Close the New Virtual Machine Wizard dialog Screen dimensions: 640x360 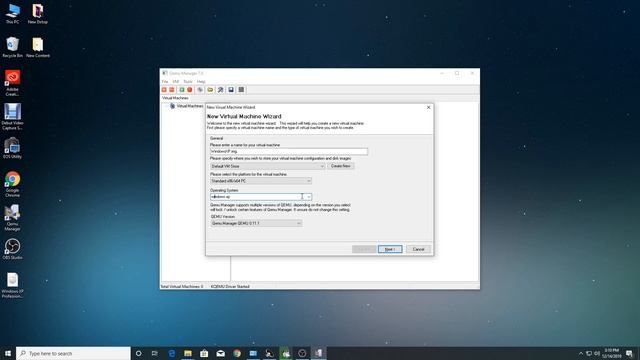click(x=429, y=107)
